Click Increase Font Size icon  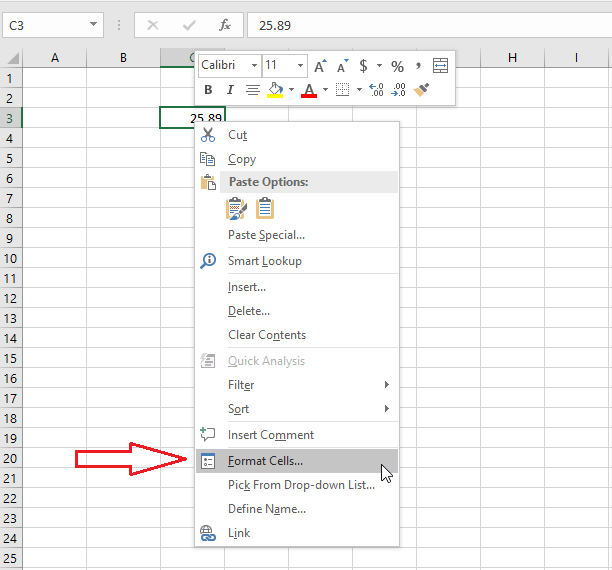320,66
